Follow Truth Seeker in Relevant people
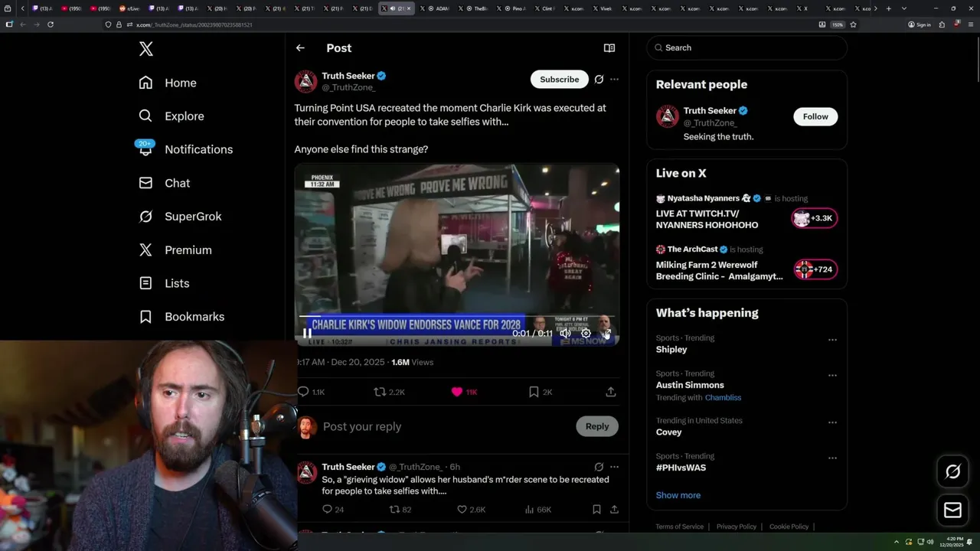980x551 pixels. point(815,116)
